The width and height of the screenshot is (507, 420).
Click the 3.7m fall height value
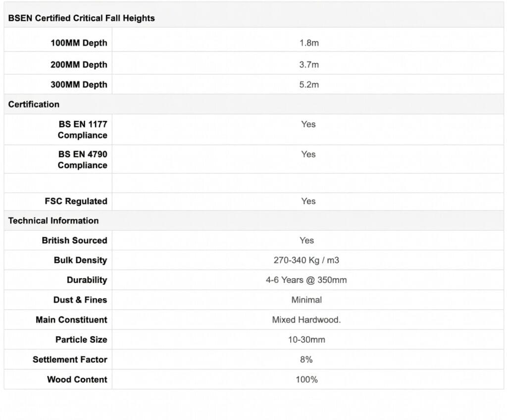tap(309, 65)
